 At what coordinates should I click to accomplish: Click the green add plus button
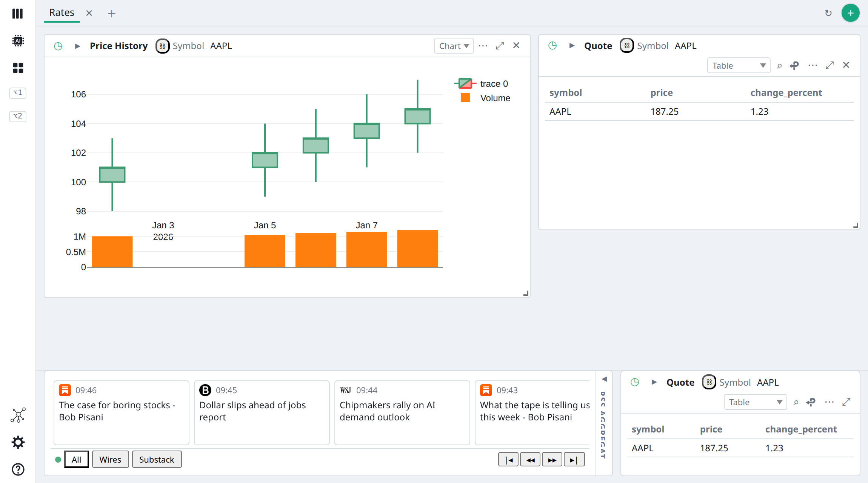(x=851, y=13)
